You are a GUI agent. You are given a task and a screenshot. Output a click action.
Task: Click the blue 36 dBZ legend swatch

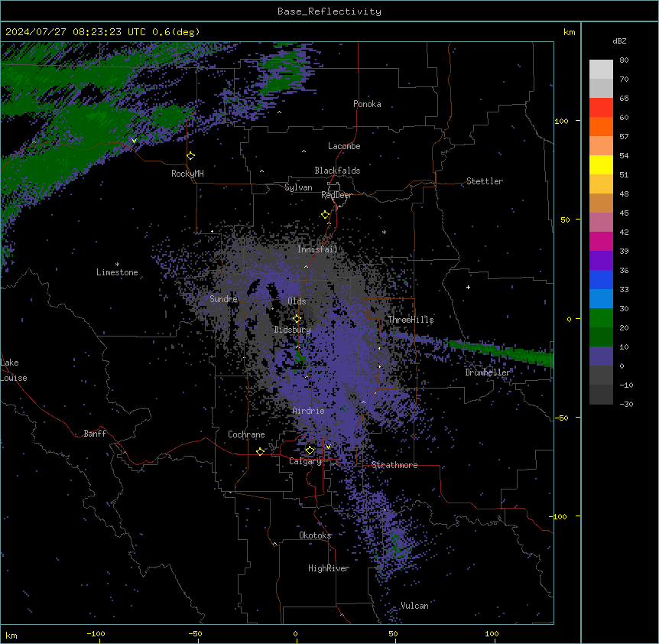click(601, 279)
